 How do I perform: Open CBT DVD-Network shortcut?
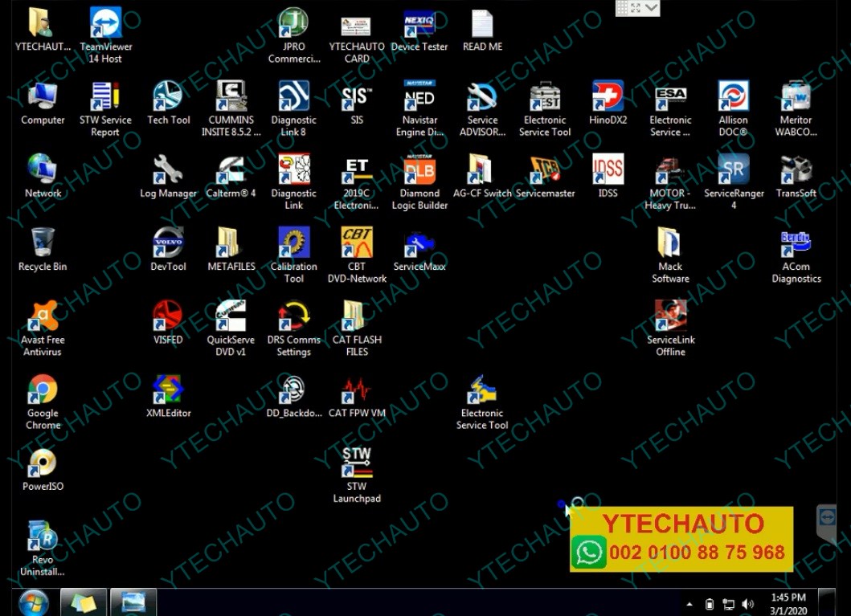pos(357,255)
